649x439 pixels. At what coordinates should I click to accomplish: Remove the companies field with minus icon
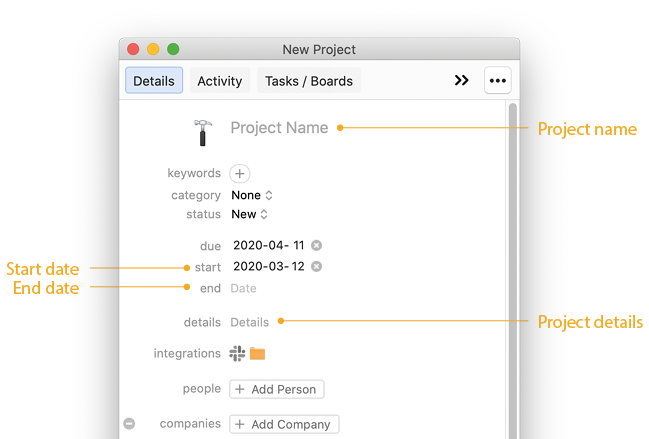pyautogui.click(x=129, y=423)
